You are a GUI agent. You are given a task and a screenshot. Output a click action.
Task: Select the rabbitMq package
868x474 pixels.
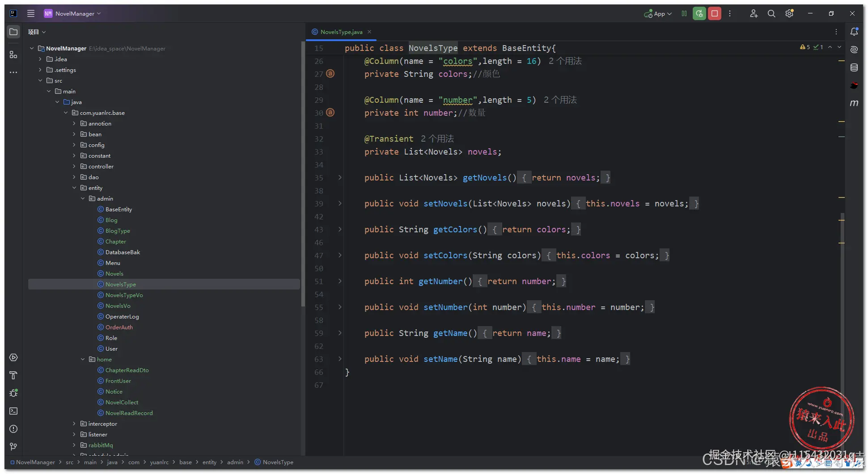pos(100,445)
